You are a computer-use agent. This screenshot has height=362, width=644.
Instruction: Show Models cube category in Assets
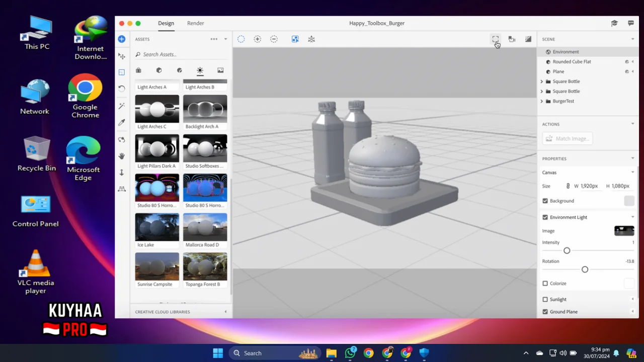(x=159, y=70)
